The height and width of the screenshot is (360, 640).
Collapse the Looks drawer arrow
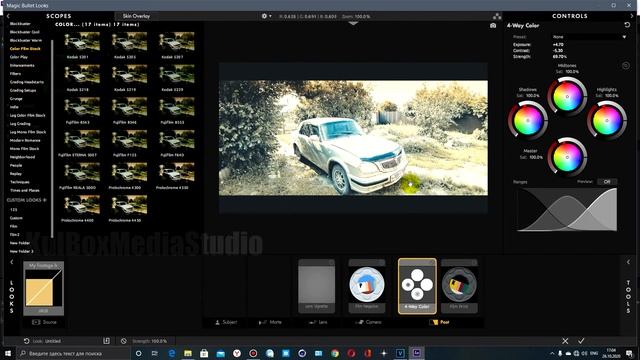[11, 262]
